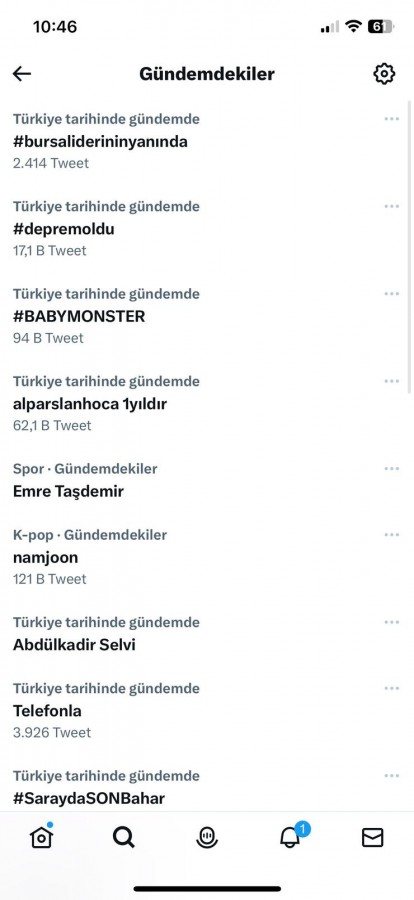The image size is (414, 900).
Task: Open Notifications bell icon
Action: (291, 837)
